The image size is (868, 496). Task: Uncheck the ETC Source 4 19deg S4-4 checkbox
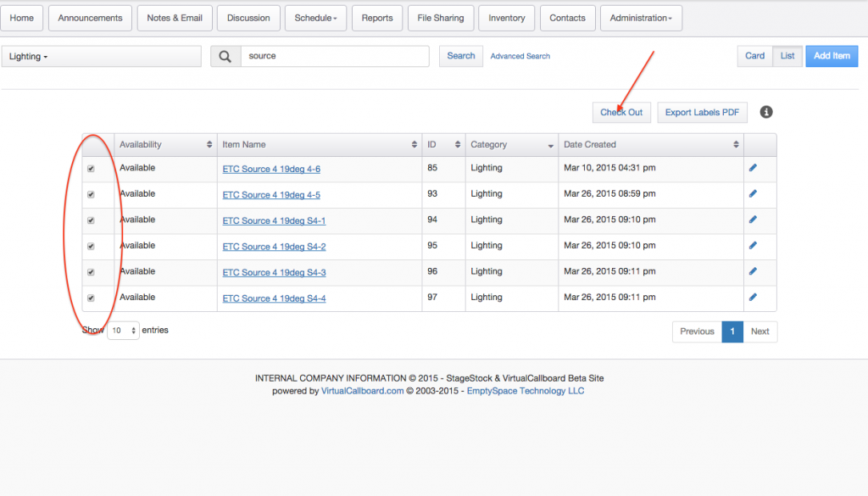pos(91,298)
